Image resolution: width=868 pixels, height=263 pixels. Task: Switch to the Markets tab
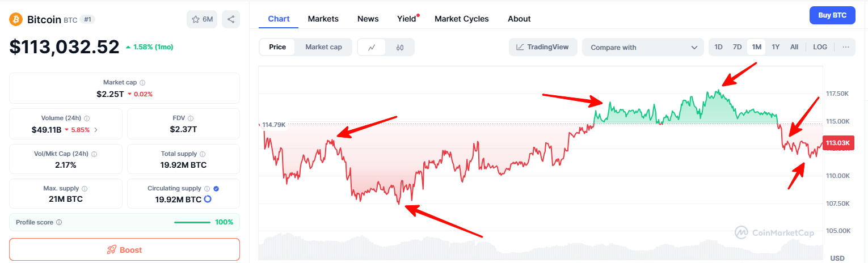(323, 19)
